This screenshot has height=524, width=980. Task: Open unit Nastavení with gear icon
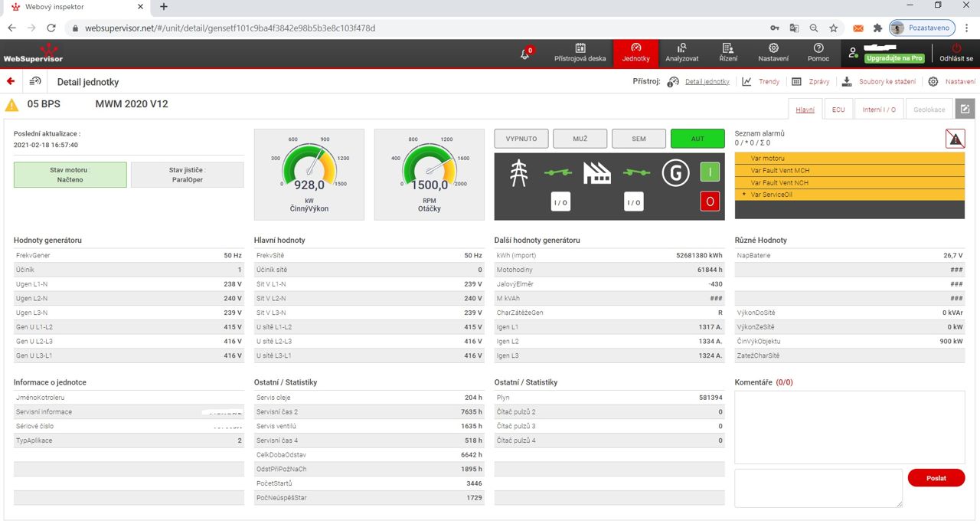pos(952,81)
